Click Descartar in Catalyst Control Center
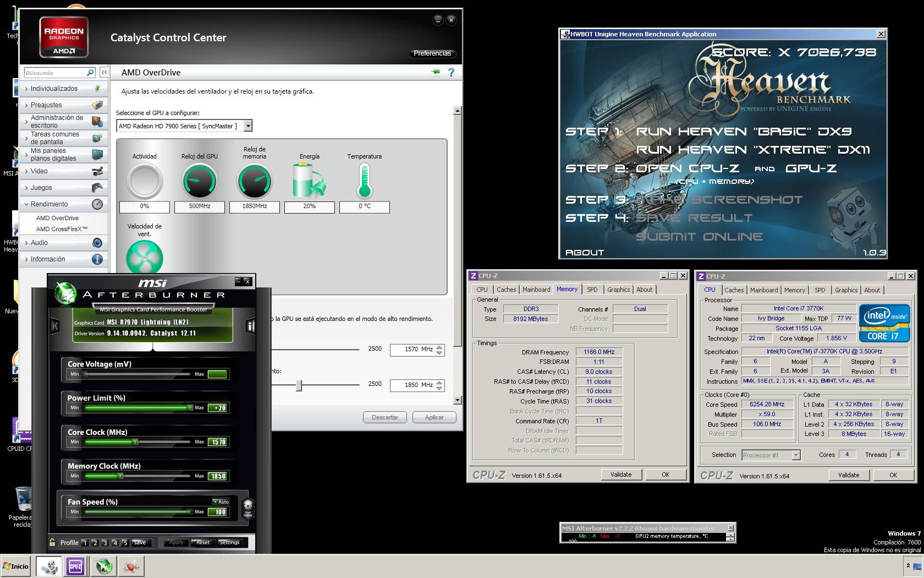The image size is (924, 578). tap(384, 417)
